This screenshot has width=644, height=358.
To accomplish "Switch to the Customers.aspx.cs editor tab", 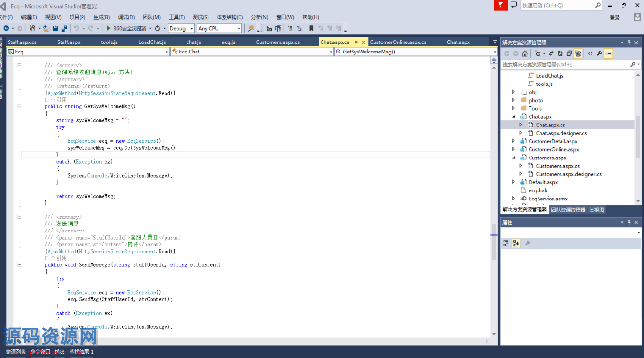I will coord(278,42).
